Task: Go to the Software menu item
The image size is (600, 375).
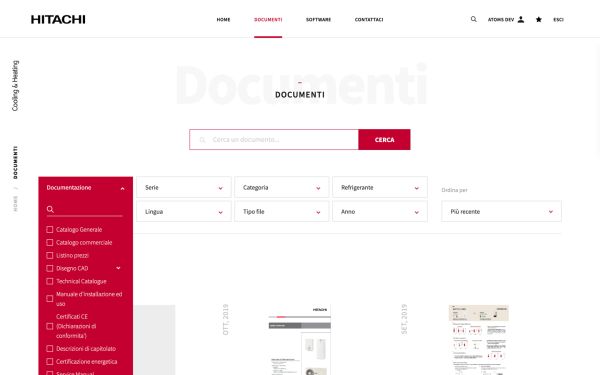Action: [x=318, y=20]
